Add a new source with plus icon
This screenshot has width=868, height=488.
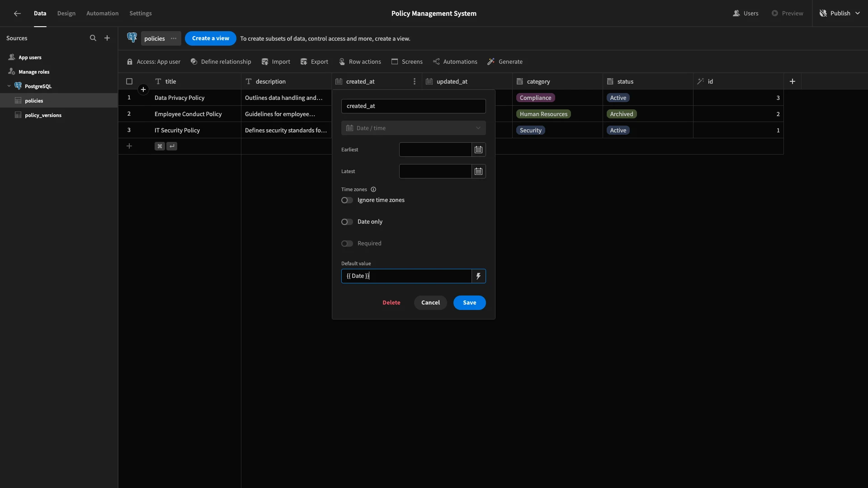click(x=107, y=38)
